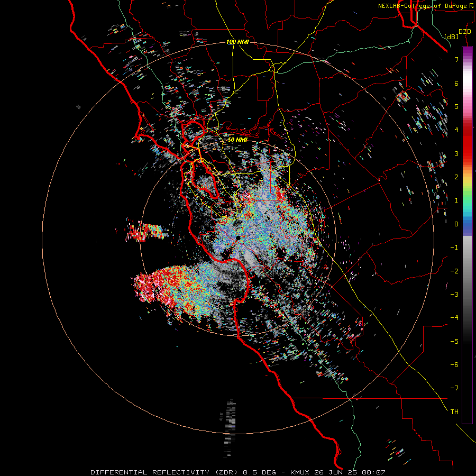Click the 7 value on the color scale
476x476 pixels.
point(456,59)
